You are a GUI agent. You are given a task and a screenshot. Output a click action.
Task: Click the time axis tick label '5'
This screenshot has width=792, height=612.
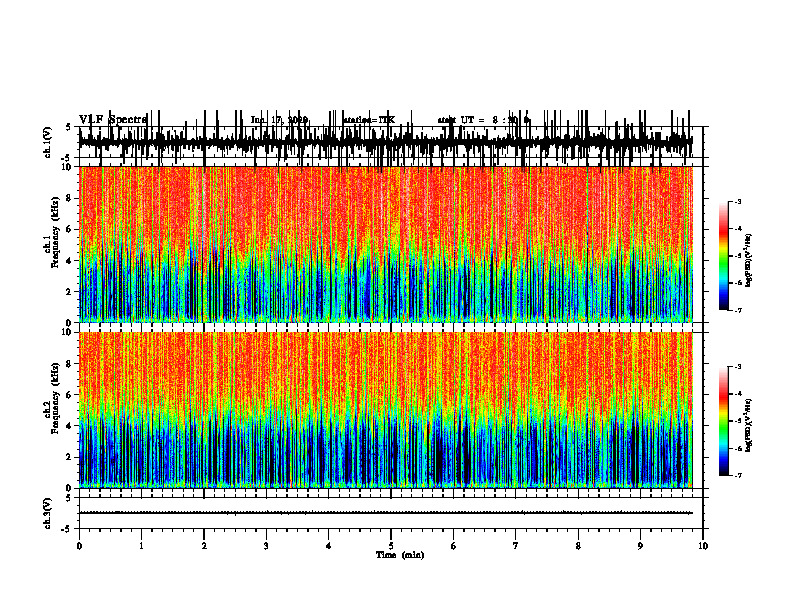[x=391, y=546]
